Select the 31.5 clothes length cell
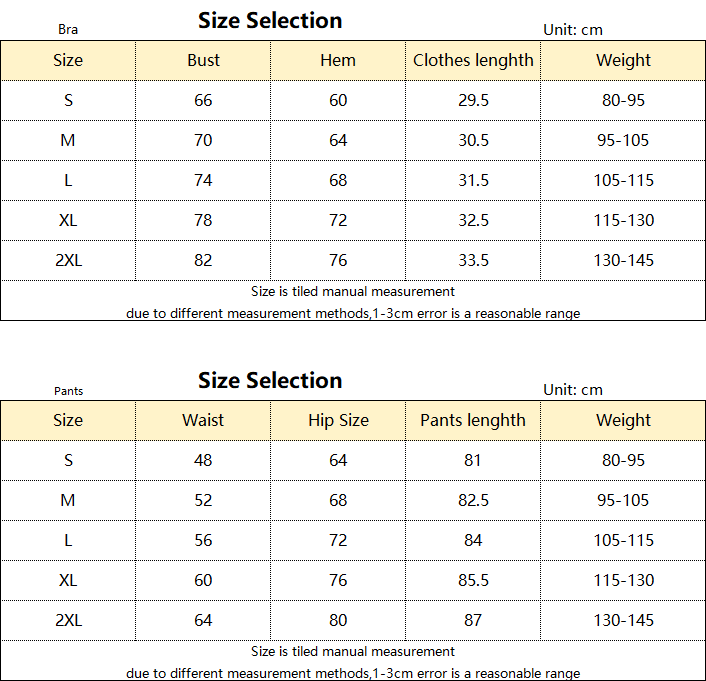Image resolution: width=706 pixels, height=681 pixels. pyautogui.click(x=473, y=180)
